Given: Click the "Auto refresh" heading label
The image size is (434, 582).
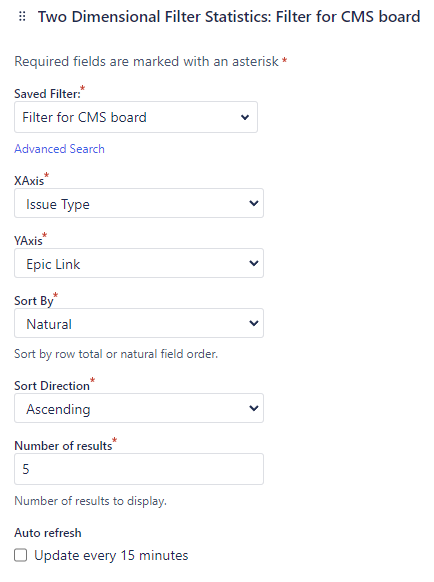Looking at the screenshot, I should [x=48, y=533].
